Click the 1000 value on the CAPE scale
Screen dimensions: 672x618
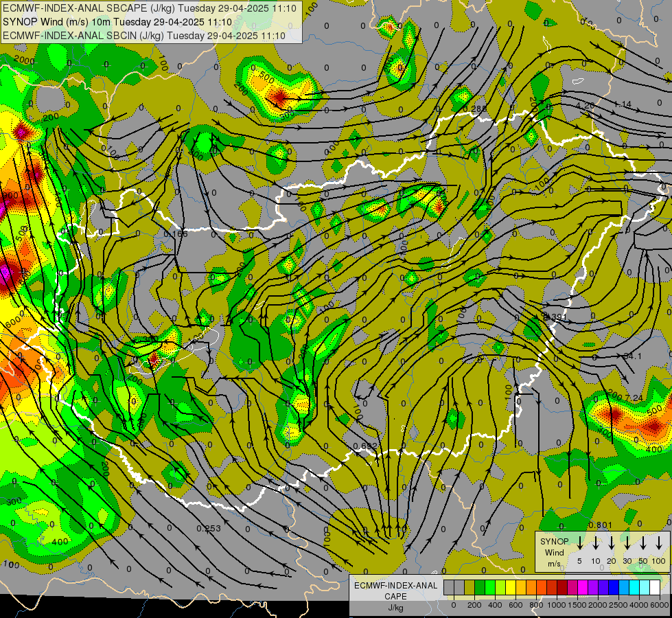[x=557, y=605]
